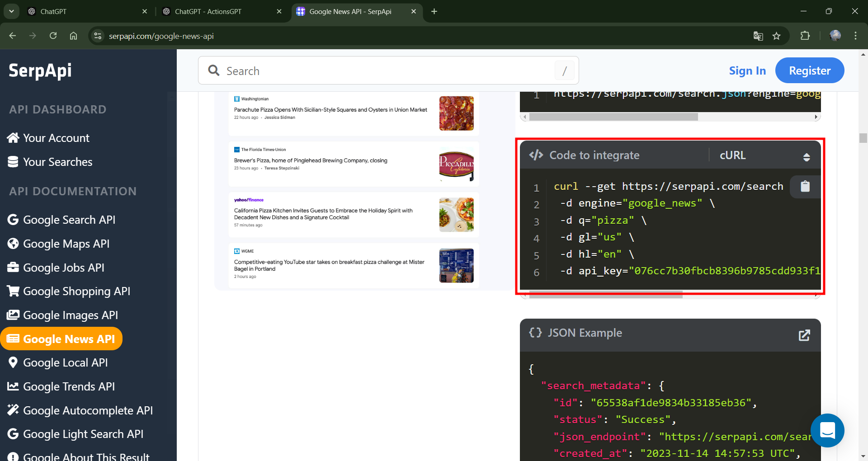
Task: Click the Google Images API picture icon
Action: 13,315
